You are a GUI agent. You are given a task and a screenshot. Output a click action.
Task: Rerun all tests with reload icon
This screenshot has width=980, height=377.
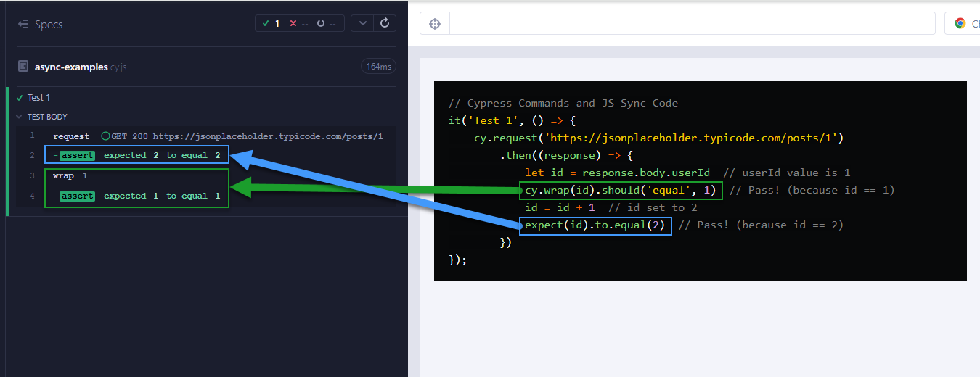(x=385, y=23)
